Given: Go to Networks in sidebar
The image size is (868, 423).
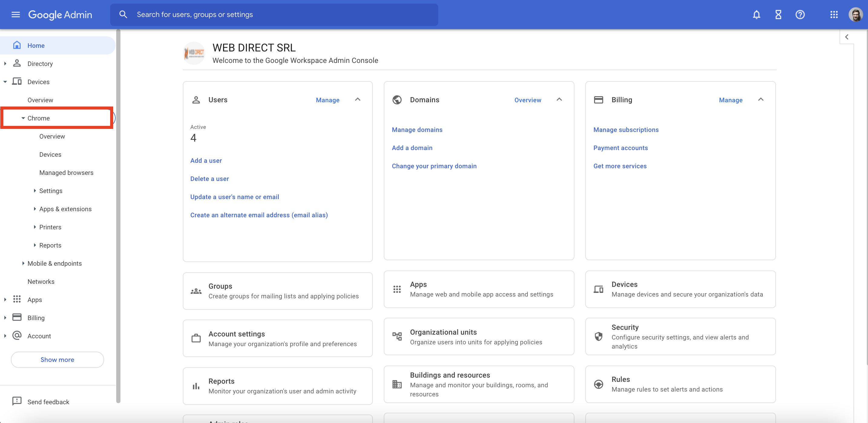Looking at the screenshot, I should (41, 282).
